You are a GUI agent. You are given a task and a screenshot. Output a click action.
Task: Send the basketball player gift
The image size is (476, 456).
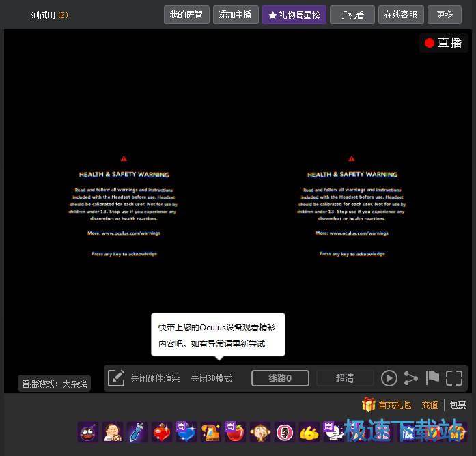coord(113,431)
